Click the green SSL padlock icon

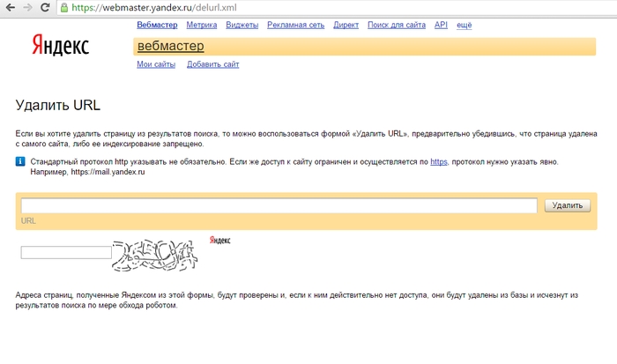[x=64, y=7]
